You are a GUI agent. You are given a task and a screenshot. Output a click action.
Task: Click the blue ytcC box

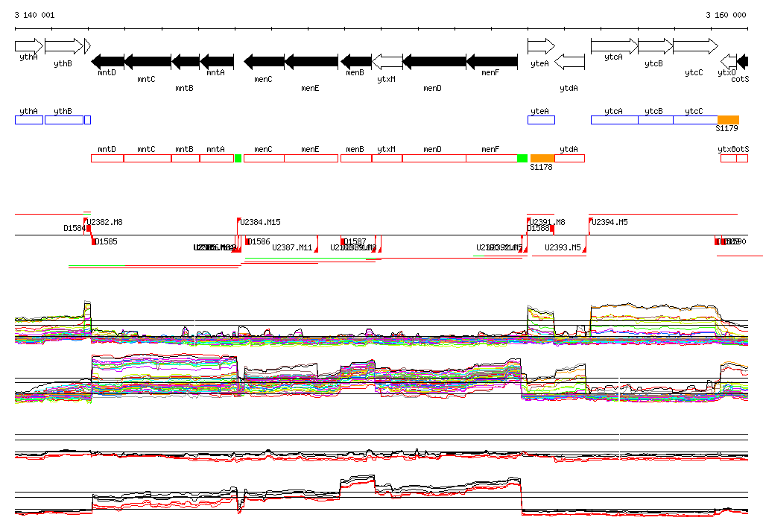coord(696,120)
